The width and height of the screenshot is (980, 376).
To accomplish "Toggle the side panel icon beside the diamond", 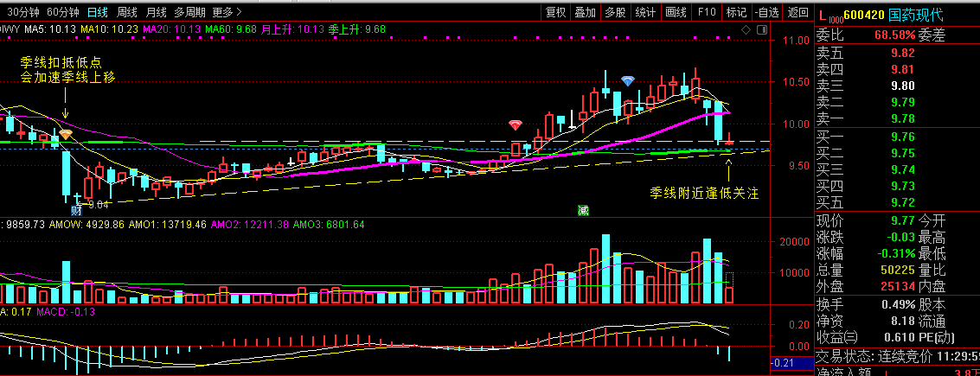I will 761,30.
